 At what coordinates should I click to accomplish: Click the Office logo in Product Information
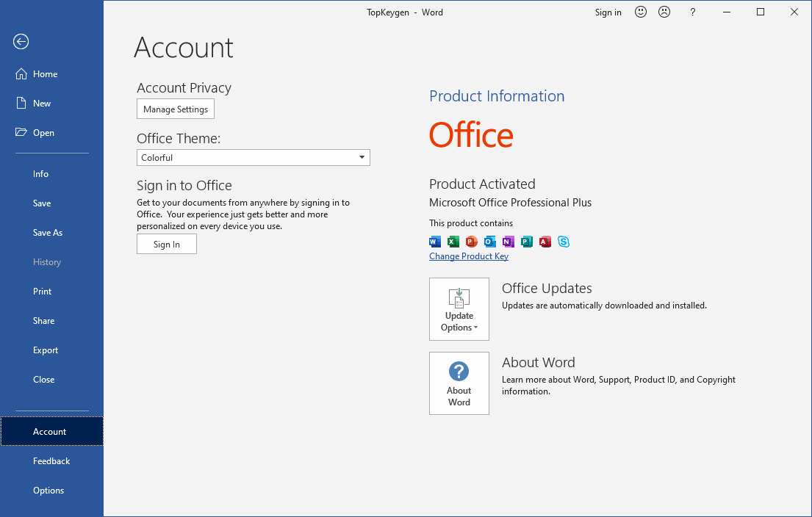(471, 135)
